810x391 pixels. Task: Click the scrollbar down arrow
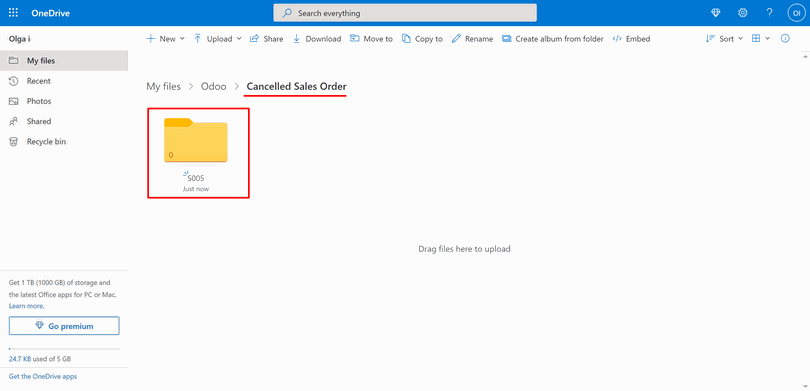pyautogui.click(x=805, y=386)
